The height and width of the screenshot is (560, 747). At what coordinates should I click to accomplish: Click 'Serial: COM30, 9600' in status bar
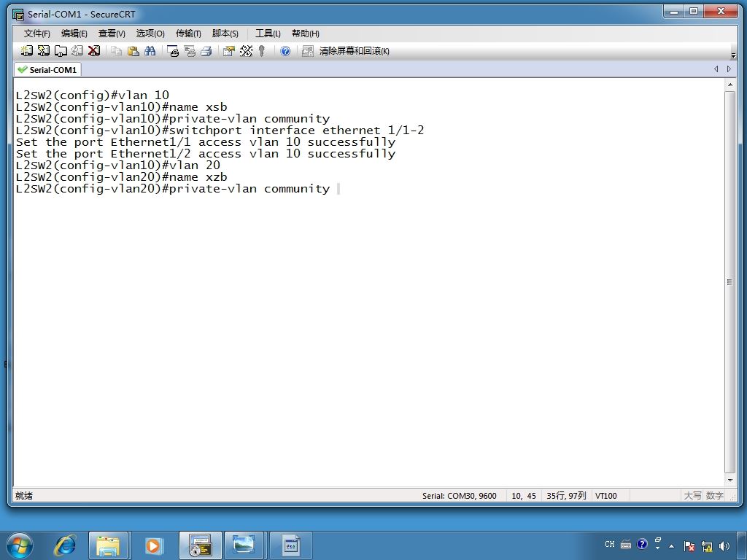(x=460, y=496)
